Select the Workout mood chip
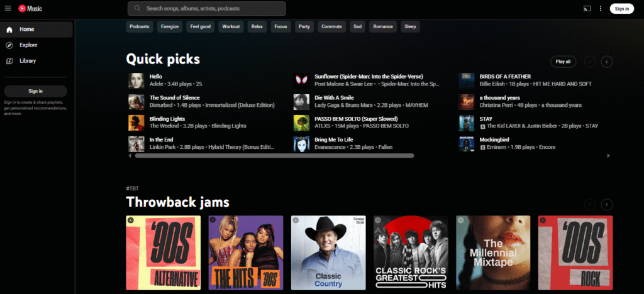The width and height of the screenshot is (644, 294). [x=231, y=26]
